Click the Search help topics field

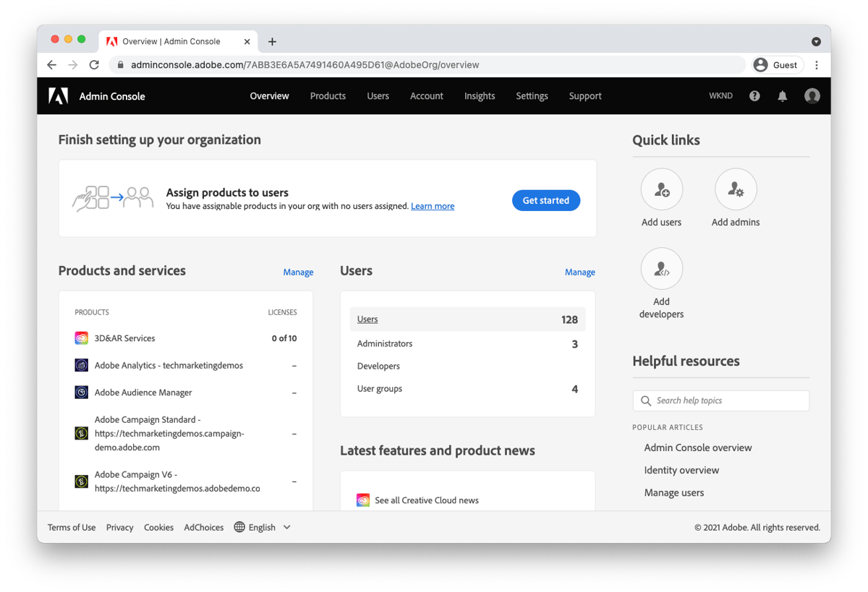[x=720, y=400]
